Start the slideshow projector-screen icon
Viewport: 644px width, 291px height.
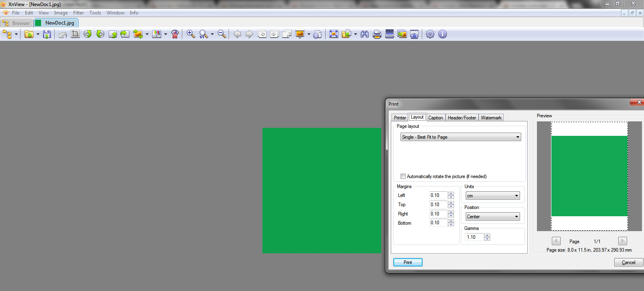coord(300,34)
